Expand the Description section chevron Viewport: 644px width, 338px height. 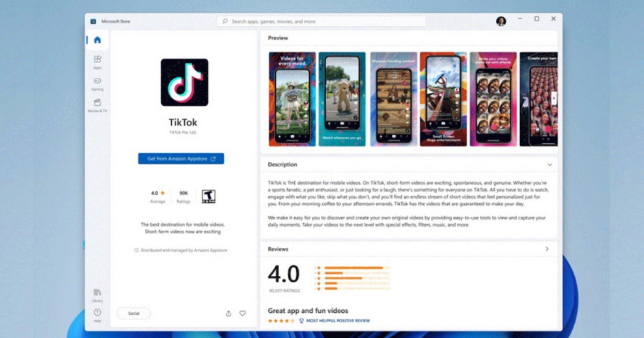click(550, 165)
